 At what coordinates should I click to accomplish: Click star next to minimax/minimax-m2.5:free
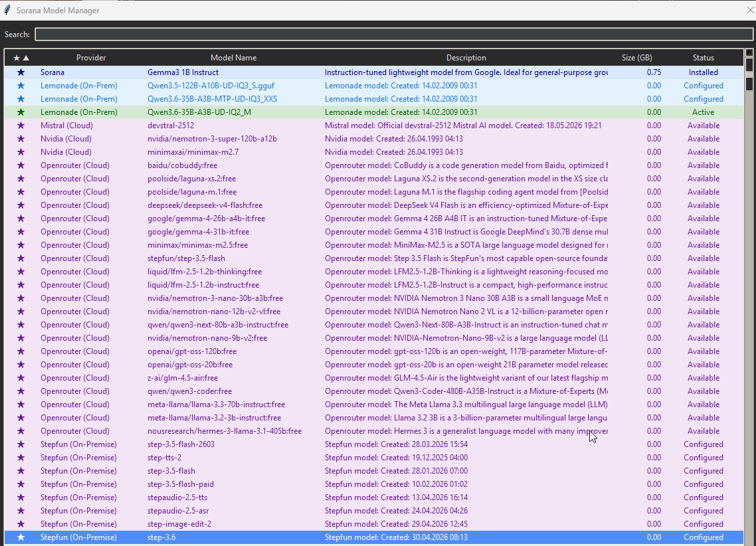click(21, 245)
